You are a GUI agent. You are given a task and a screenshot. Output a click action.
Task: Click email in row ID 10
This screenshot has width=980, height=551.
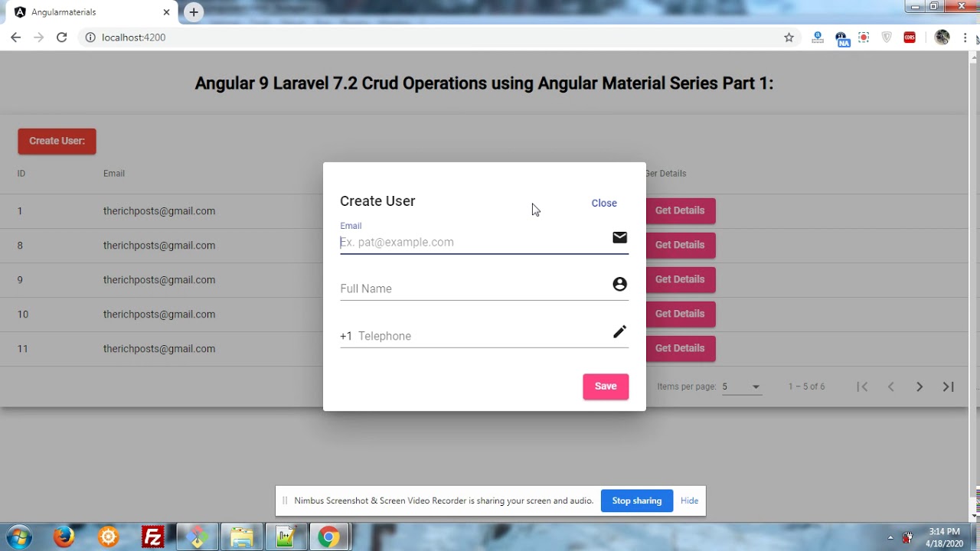[x=159, y=315]
